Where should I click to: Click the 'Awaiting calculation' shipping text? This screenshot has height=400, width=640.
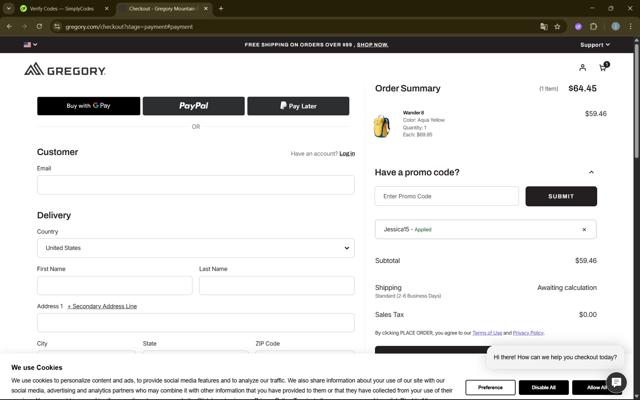click(567, 288)
